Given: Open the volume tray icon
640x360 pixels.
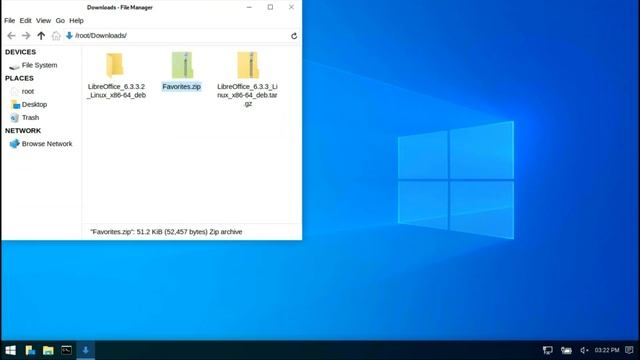Looking at the screenshot, I should [x=584, y=350].
